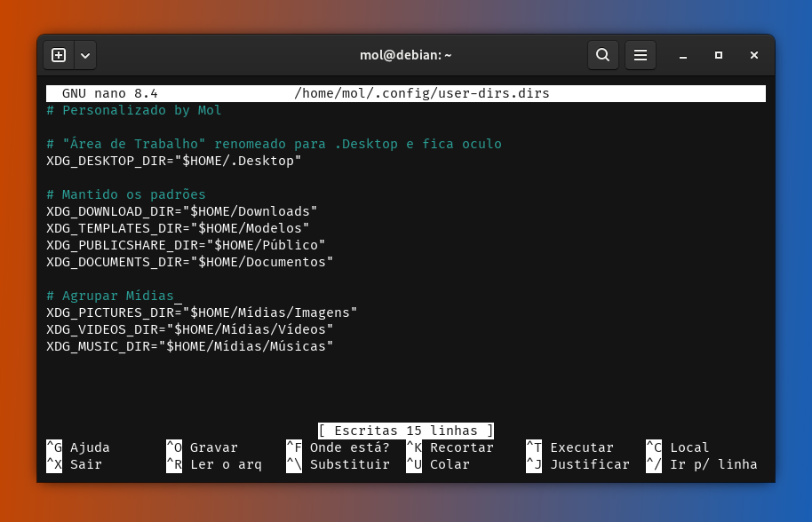The image size is (812, 522).
Task: Maximize the terminal window
Action: click(719, 55)
